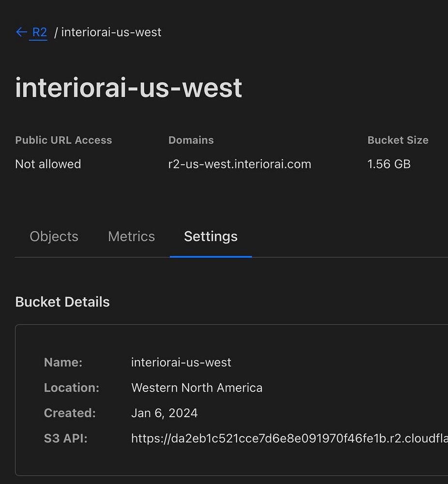Click the Western North America location value
This screenshot has height=484, width=448.
click(196, 388)
